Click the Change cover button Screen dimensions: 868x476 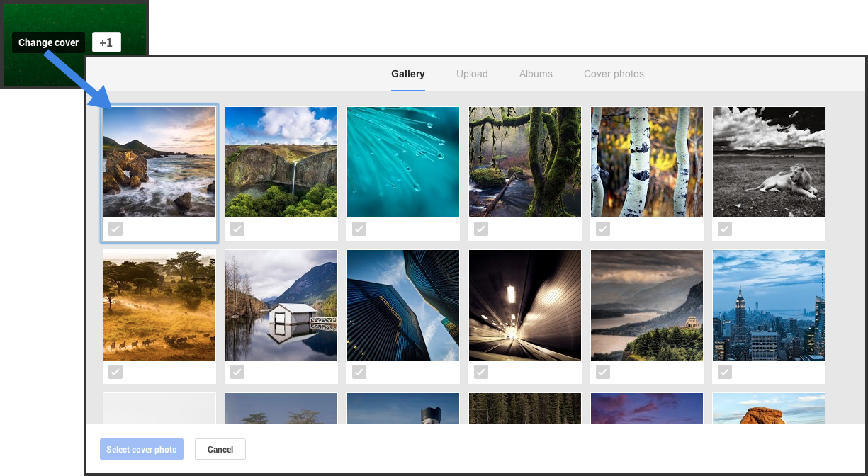[x=48, y=42]
